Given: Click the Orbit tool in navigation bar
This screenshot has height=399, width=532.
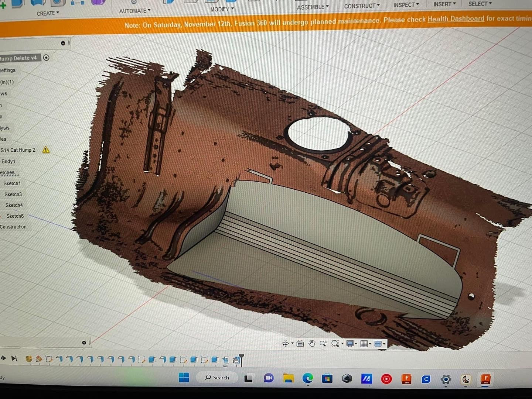Looking at the screenshot, I should 285,344.
